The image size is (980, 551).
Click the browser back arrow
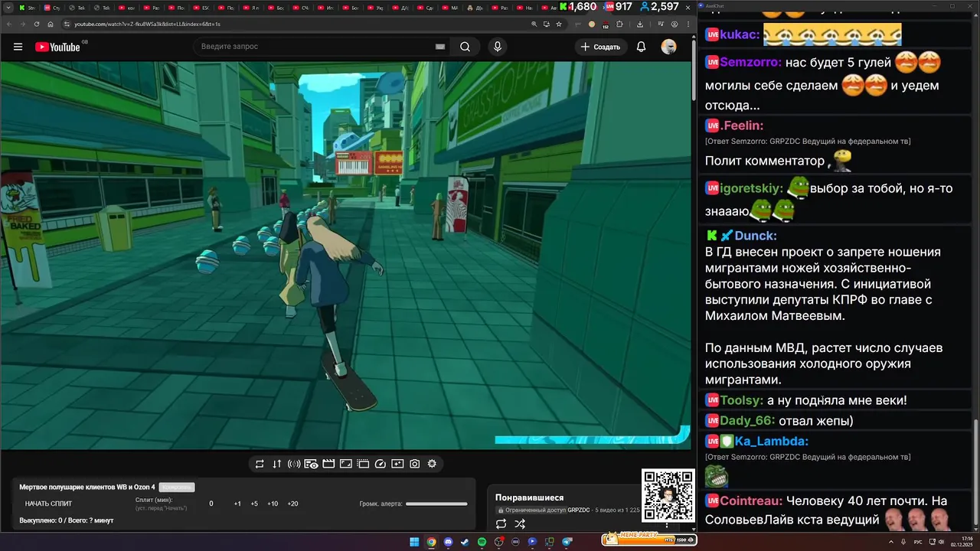click(x=8, y=24)
